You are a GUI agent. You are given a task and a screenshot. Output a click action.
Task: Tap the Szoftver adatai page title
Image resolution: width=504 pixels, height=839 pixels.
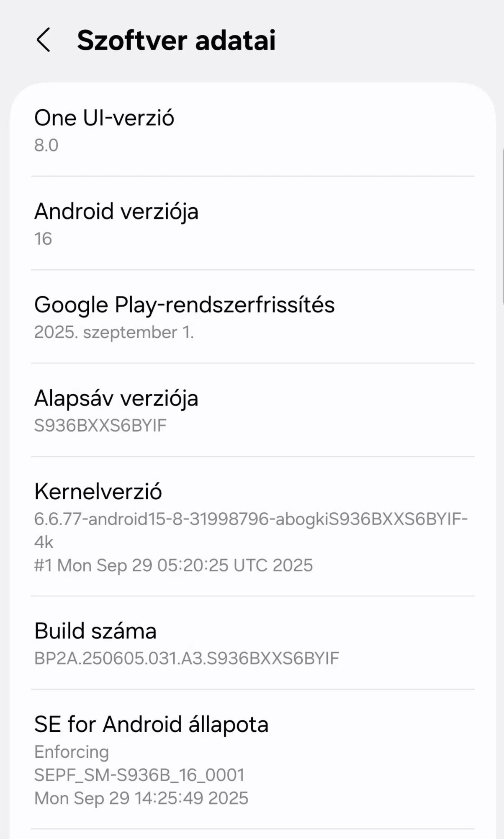click(x=176, y=40)
